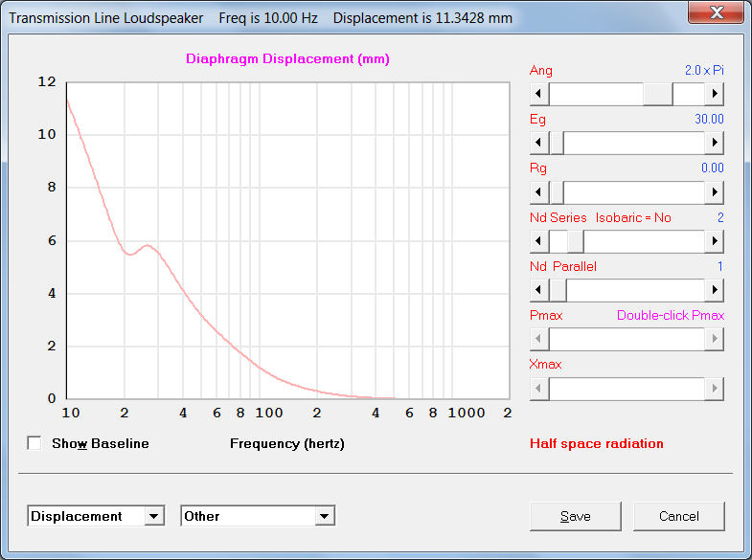Click the Half space radiation text

(597, 443)
